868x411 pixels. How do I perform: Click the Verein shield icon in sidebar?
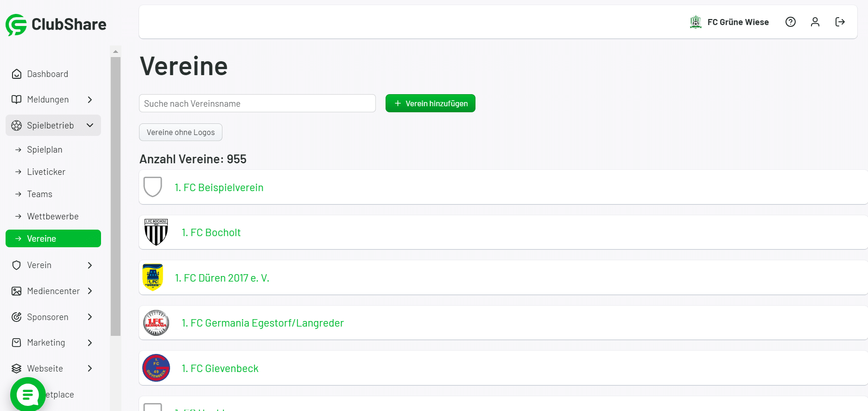coord(17,265)
